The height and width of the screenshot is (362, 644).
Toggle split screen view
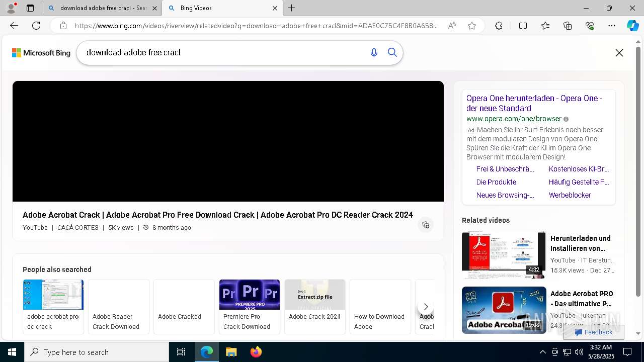pyautogui.click(x=523, y=26)
